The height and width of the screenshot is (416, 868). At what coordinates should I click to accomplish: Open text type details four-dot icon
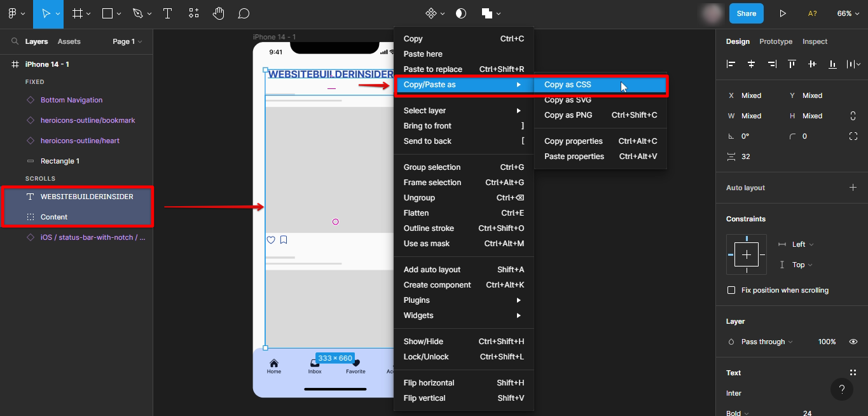853,373
